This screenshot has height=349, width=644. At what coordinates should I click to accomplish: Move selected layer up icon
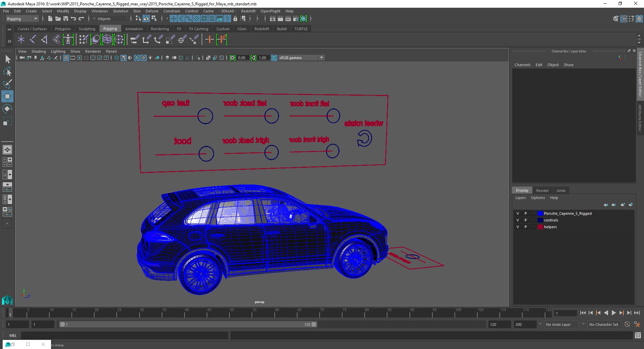[x=605, y=205]
